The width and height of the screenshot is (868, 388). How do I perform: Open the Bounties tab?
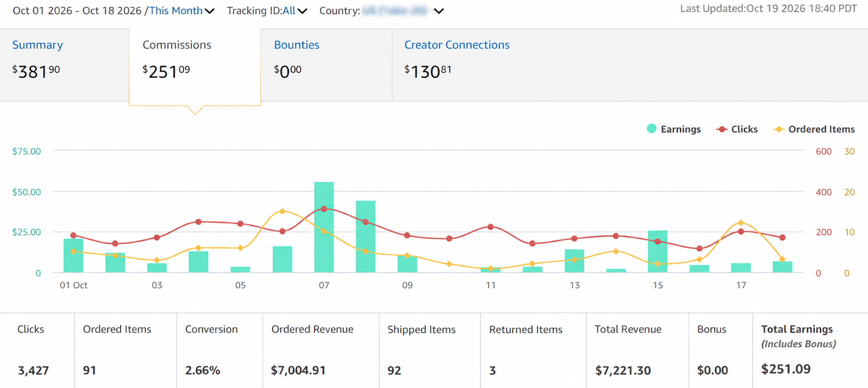pos(326,65)
